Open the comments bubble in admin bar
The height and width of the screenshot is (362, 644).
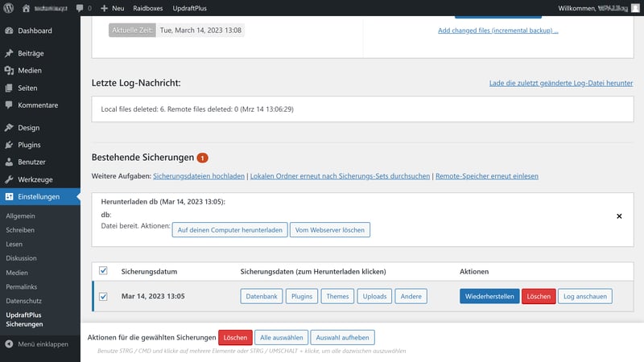[x=80, y=7]
